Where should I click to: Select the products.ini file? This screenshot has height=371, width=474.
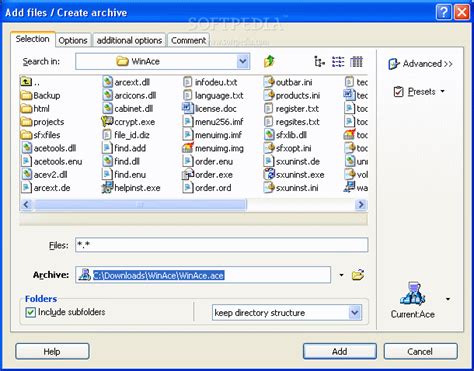click(x=292, y=96)
